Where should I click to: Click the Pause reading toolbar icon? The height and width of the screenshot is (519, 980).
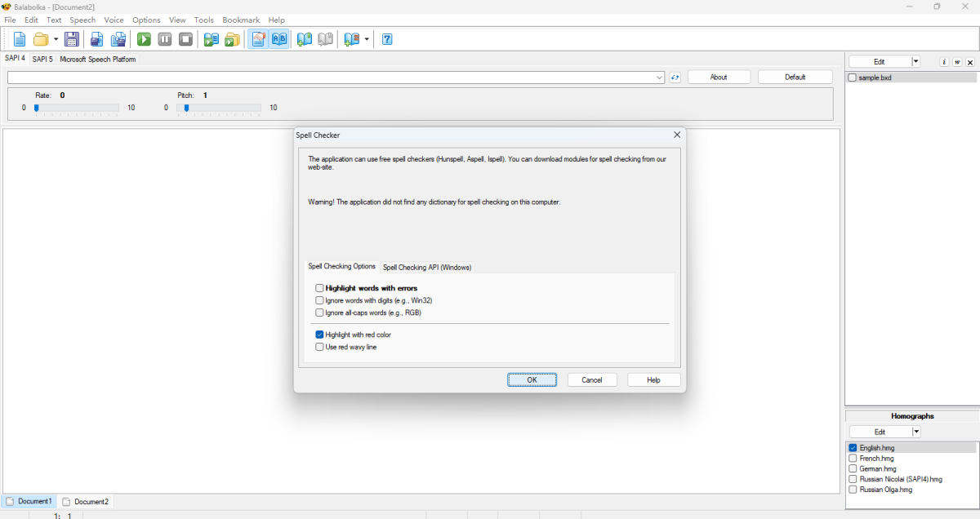coord(165,39)
